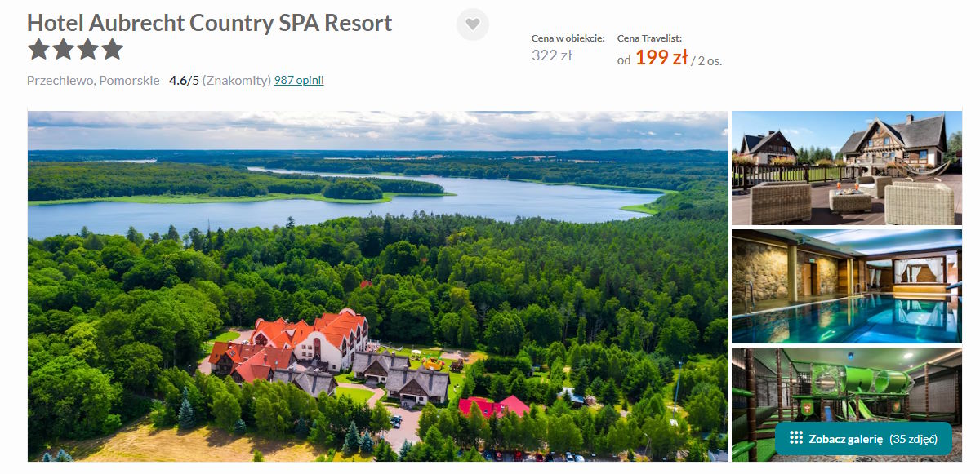The image size is (980, 474).
Task: Click the third star in hotel rating
Action: [x=87, y=50]
